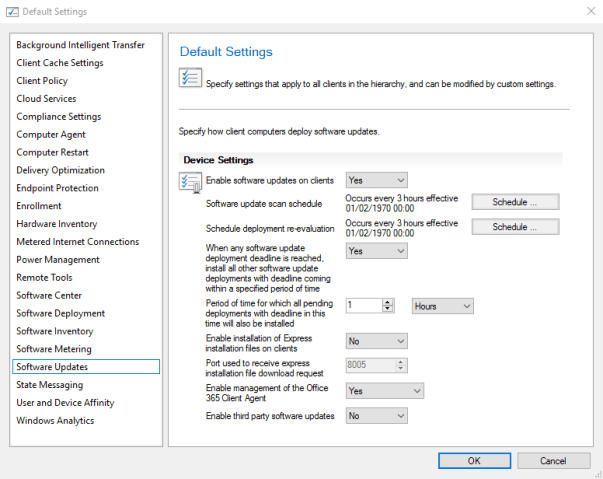Open the Client Policy section

tap(42, 81)
